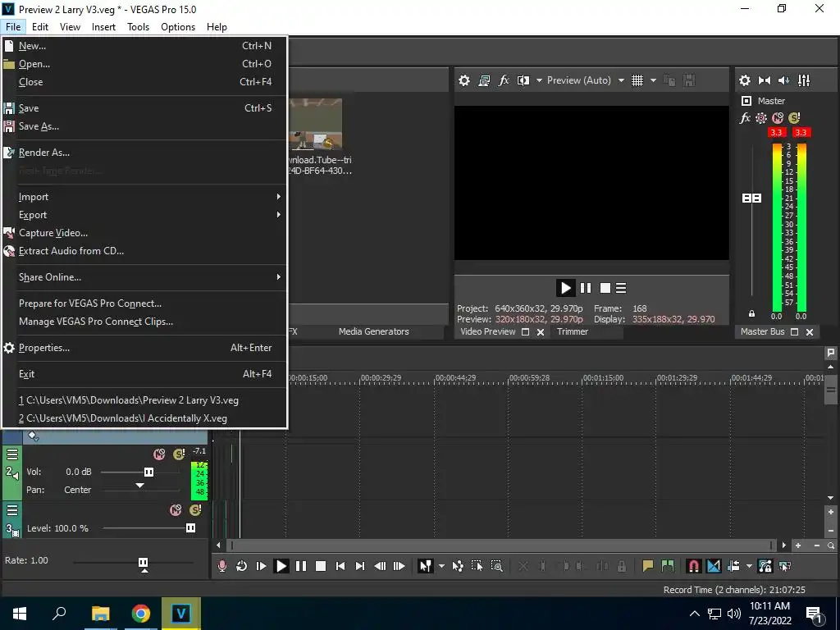The image size is (840, 630).
Task: Toggle the Master fader lock icon
Action: pos(751,313)
